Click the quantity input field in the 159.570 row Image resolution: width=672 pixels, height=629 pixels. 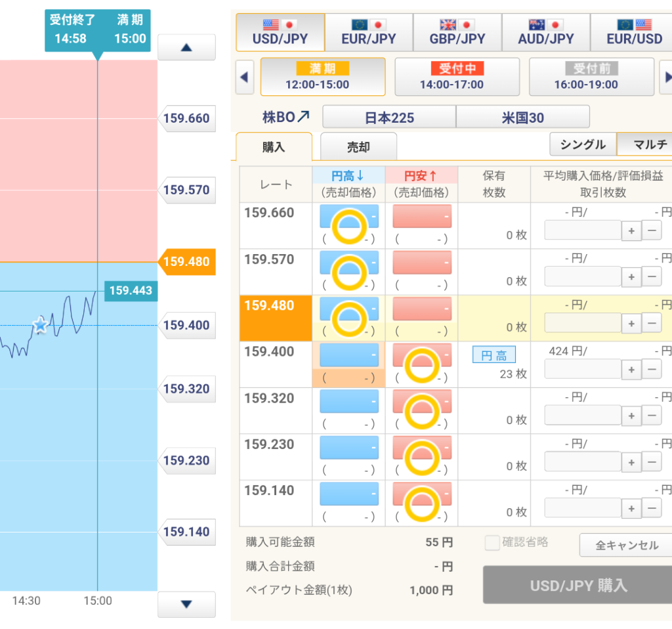[x=582, y=276]
